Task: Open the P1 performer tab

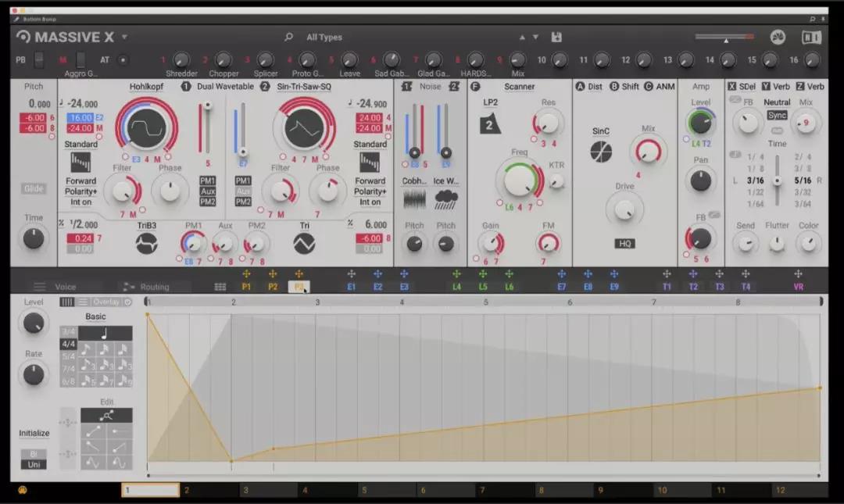Action: coord(246,287)
